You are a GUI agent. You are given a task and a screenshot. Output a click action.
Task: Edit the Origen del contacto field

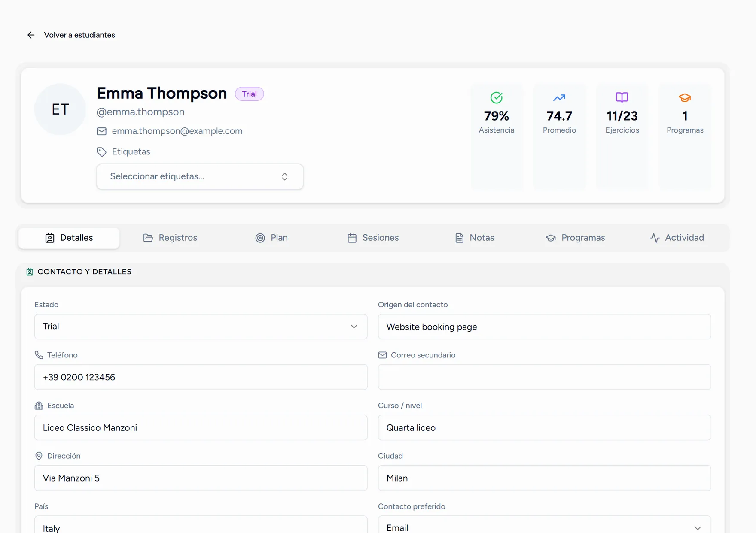coord(544,327)
